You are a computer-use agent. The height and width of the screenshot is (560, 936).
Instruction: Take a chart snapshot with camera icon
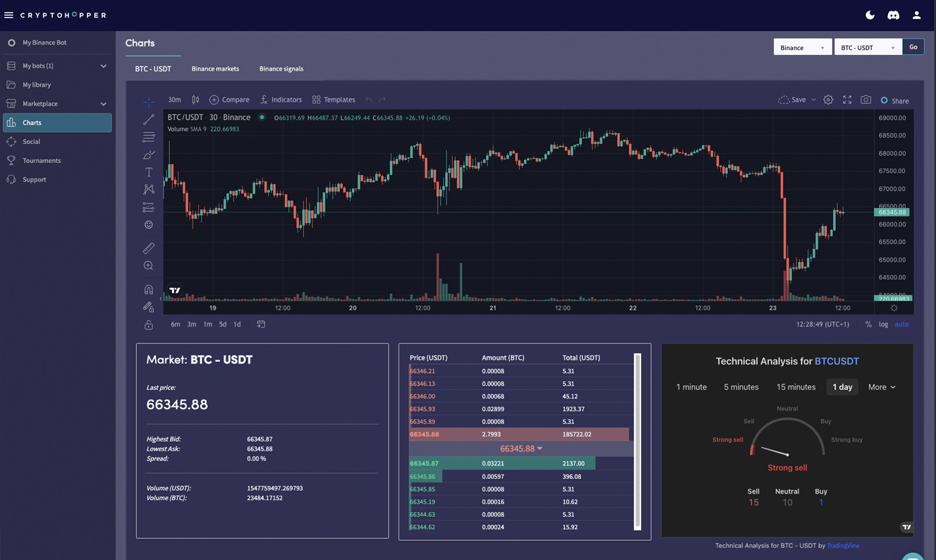coord(865,100)
